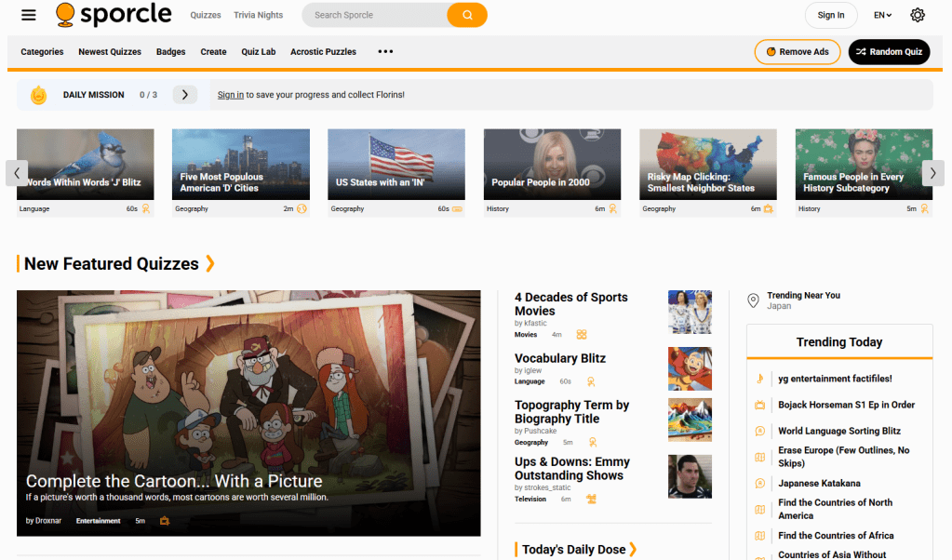Click the 'Sign in' link in Daily Mission bar

pos(231,95)
